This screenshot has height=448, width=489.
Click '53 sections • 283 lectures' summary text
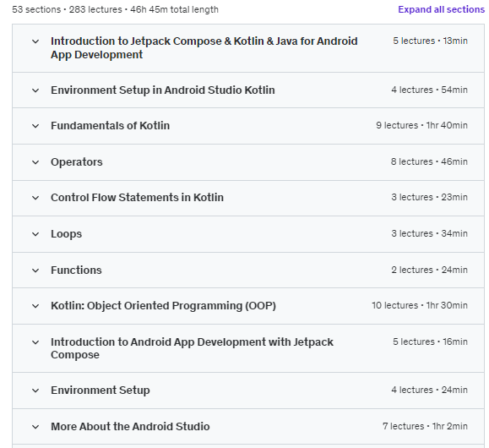click(x=67, y=9)
